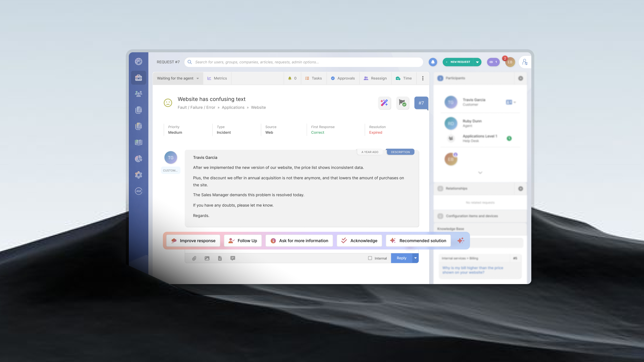The height and width of the screenshot is (362, 644).
Task: Open the reports pie chart icon in sidebar
Action: [x=138, y=159]
